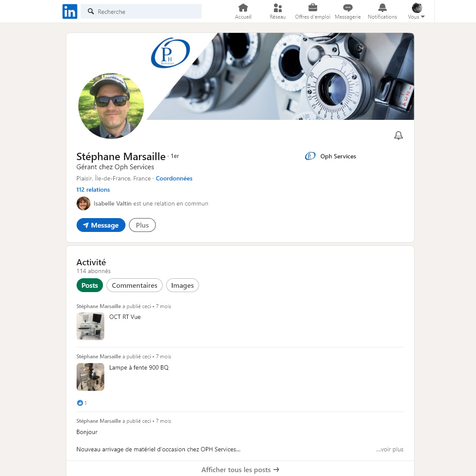The height and width of the screenshot is (476, 476).
Task: Click the LinkedIn logo icon
Action: (70, 12)
